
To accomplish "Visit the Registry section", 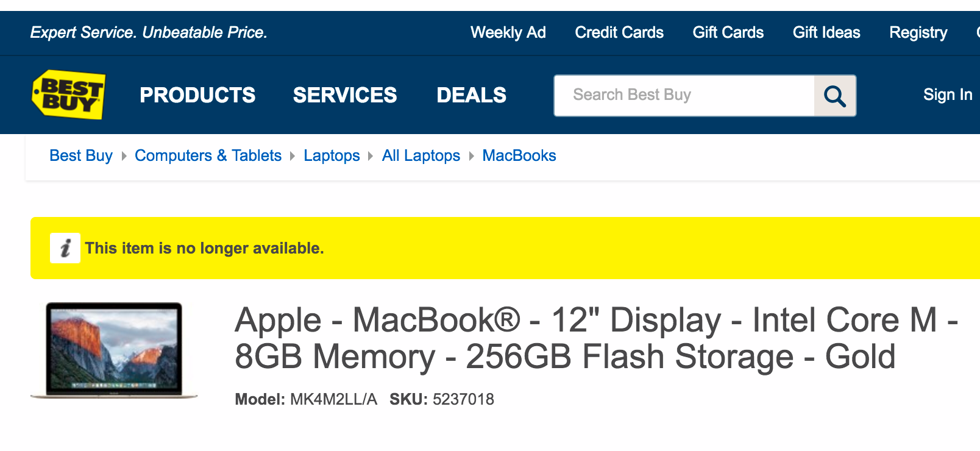I will tap(918, 33).
